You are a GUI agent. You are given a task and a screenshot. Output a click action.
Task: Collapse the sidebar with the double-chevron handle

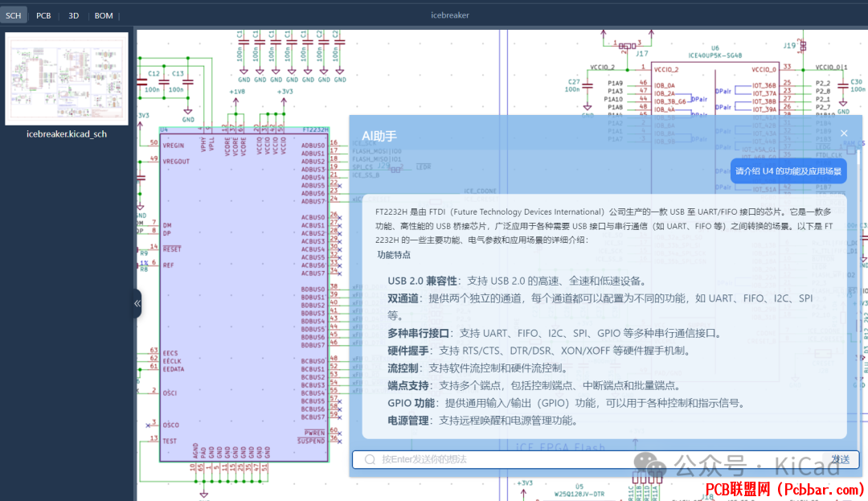[x=137, y=303]
